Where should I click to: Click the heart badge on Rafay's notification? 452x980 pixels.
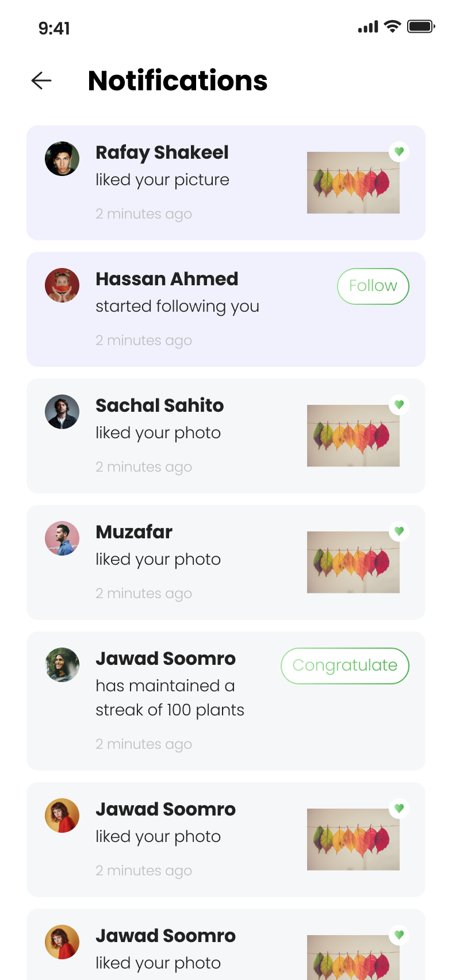click(x=399, y=152)
